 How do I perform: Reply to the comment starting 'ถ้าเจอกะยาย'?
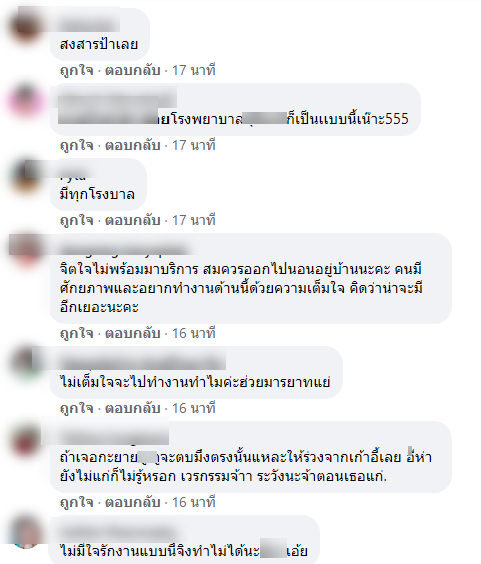(132, 502)
